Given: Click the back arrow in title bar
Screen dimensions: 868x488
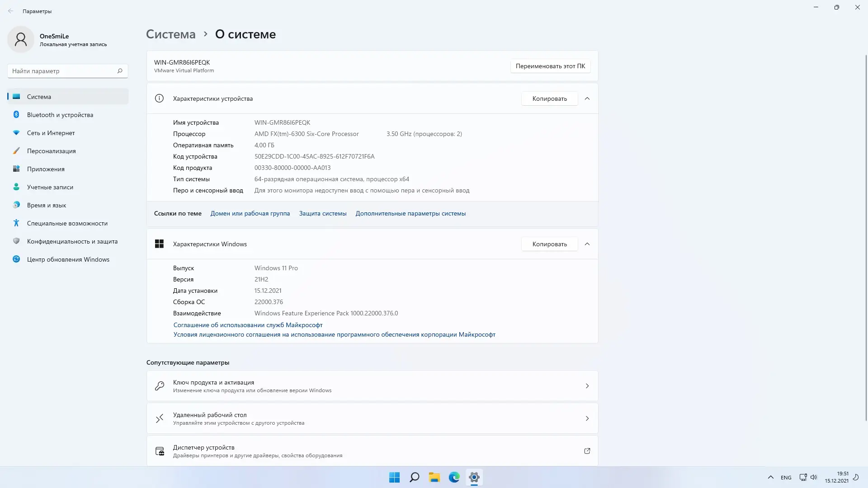Looking at the screenshot, I should click(x=10, y=11).
